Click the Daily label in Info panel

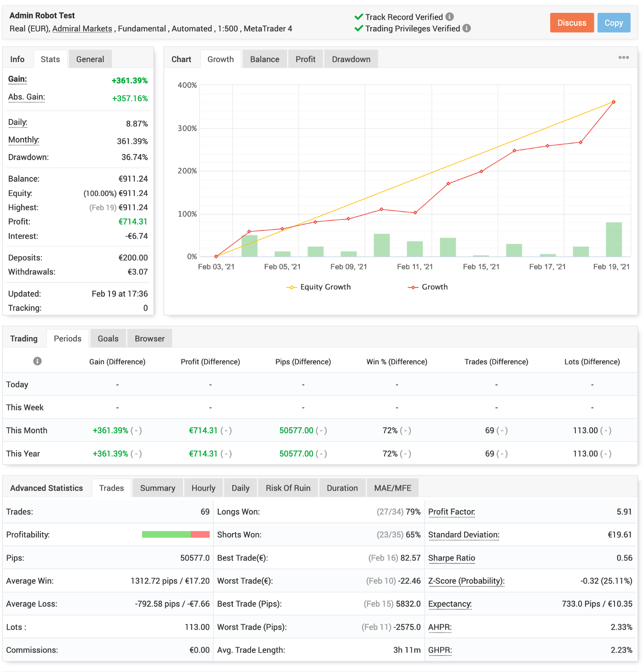[18, 122]
